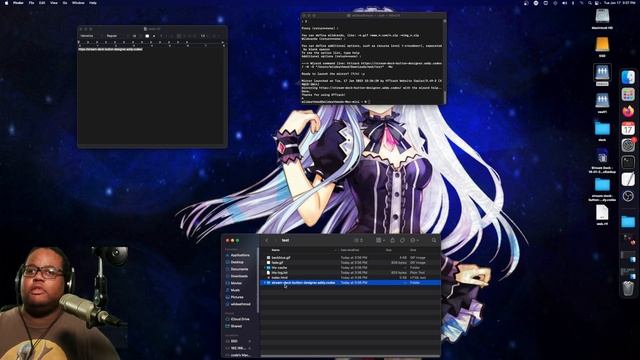Open Downloads in Finder sidebar
This screenshot has width=640, height=360.
click(239, 276)
